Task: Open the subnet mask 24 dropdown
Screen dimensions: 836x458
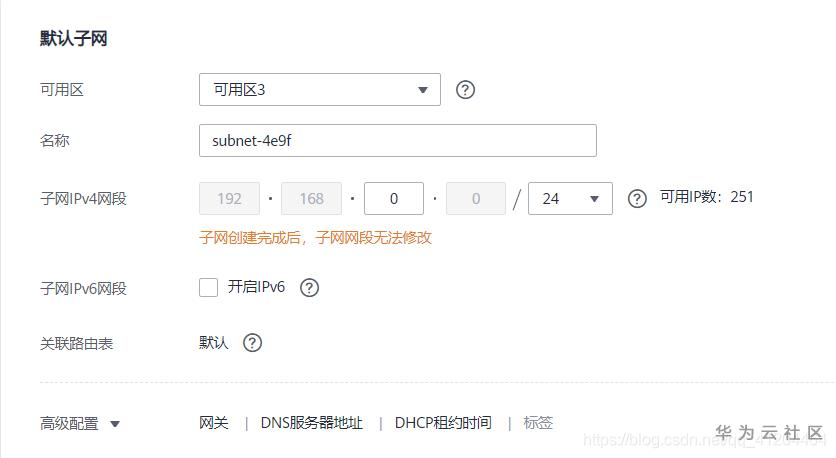Action: 570,199
